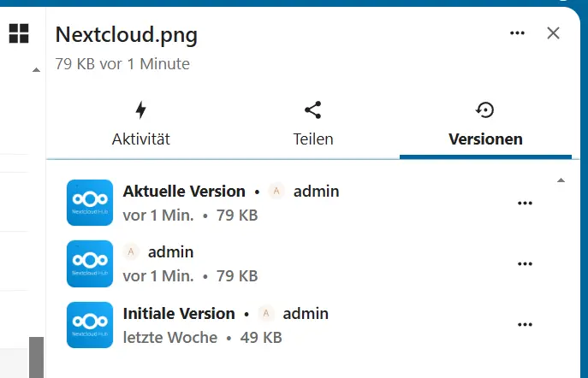This screenshot has height=378, width=588.
Task: Click the lightning bolt activity icon
Action: click(x=140, y=109)
